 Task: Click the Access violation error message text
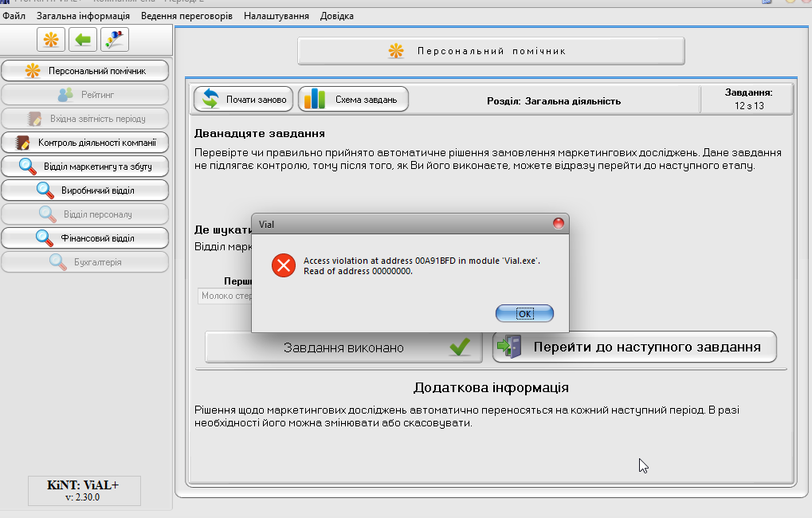(x=422, y=265)
